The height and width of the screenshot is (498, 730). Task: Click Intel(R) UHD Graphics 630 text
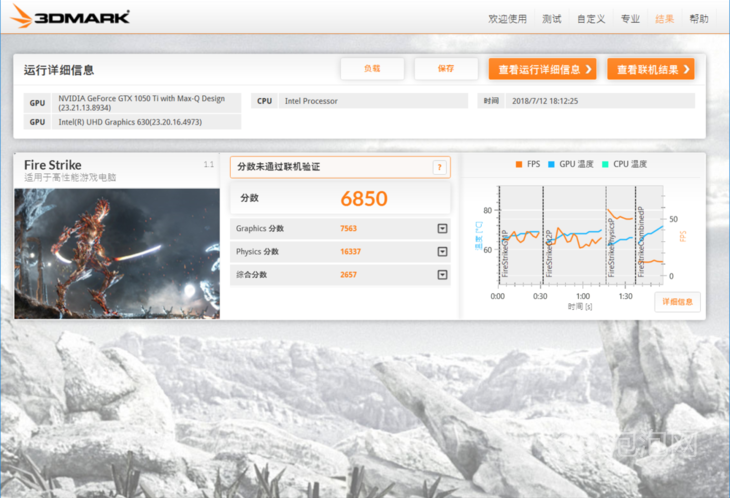tap(130, 122)
